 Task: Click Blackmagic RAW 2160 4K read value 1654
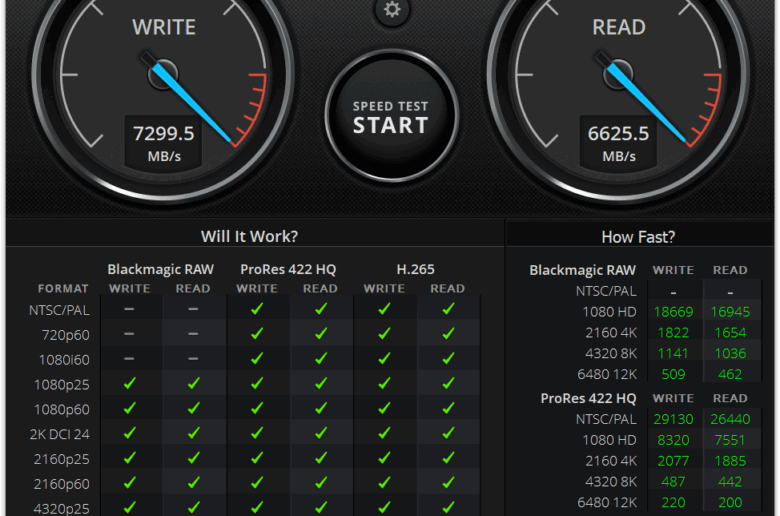click(730, 333)
